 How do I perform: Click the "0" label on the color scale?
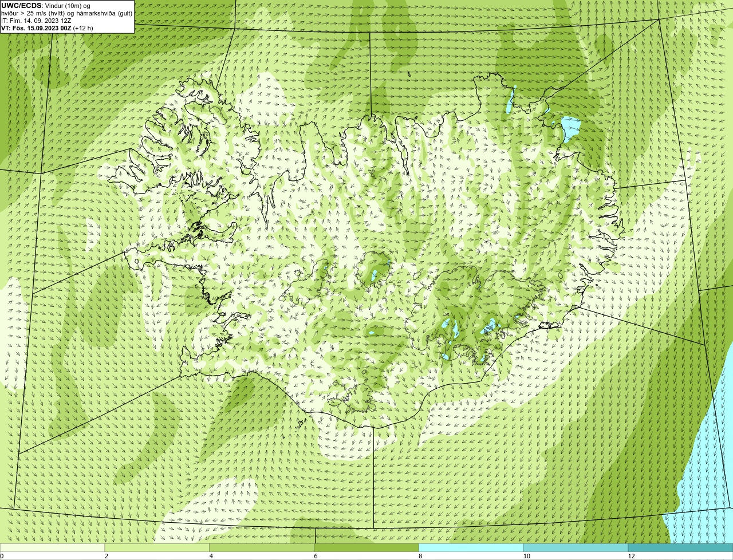2,556
